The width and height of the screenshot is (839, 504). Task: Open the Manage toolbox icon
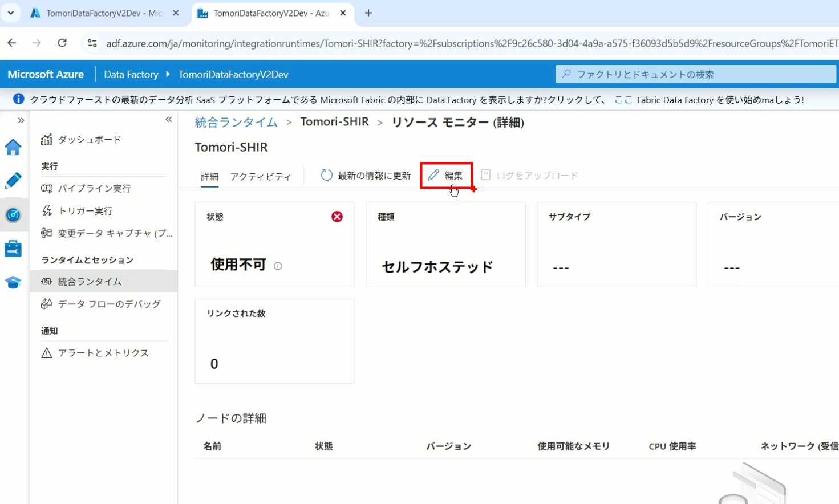[x=13, y=249]
